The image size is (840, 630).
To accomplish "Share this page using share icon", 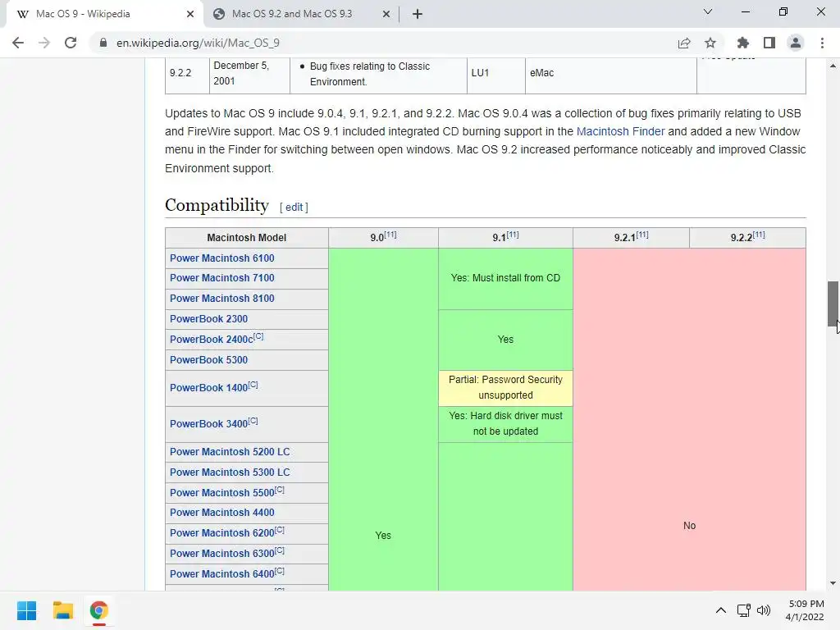I will 684,43.
